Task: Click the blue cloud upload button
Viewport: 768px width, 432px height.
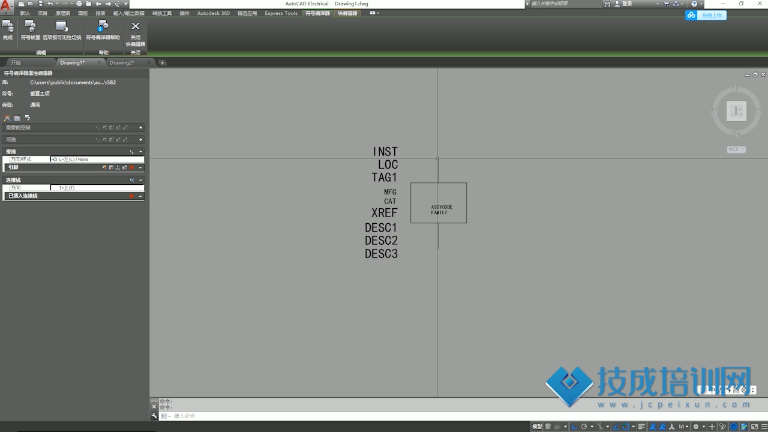Action: pyautogui.click(x=706, y=15)
